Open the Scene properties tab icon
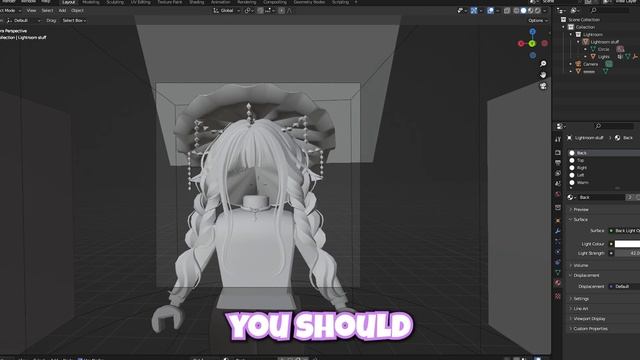This screenshot has width=640, height=360. point(558,184)
